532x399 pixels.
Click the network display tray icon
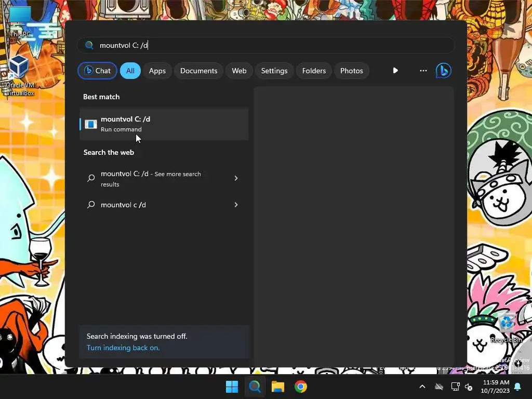tap(455, 387)
